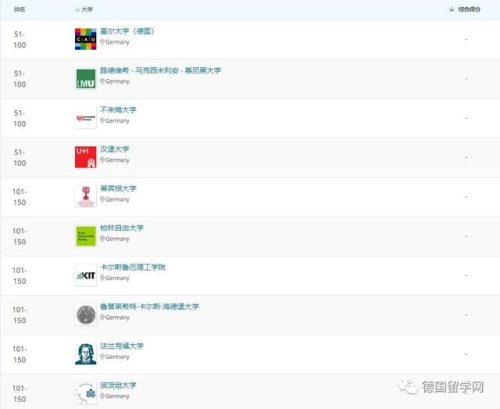Click Germany under 基尔大学
500x409 pixels.
[115, 42]
